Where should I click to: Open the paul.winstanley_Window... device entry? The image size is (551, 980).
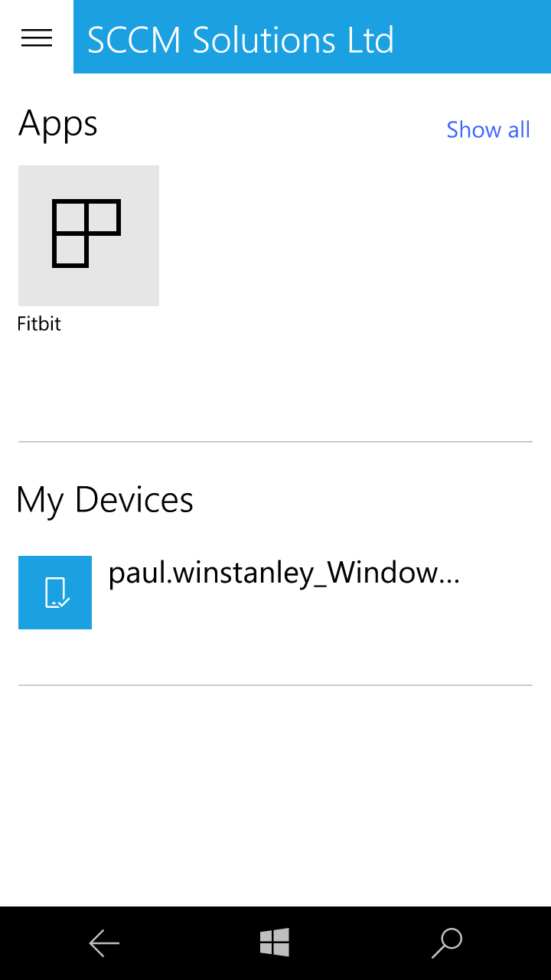[x=284, y=573]
